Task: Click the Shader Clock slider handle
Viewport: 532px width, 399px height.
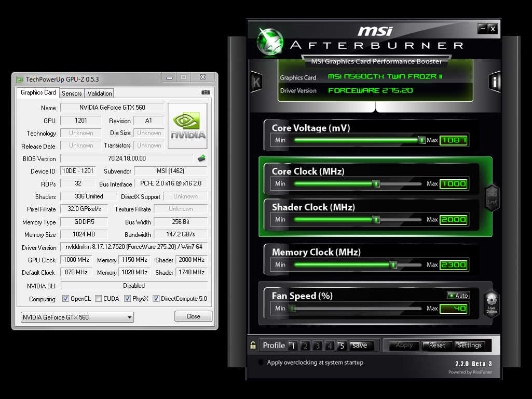Action: 376,220
